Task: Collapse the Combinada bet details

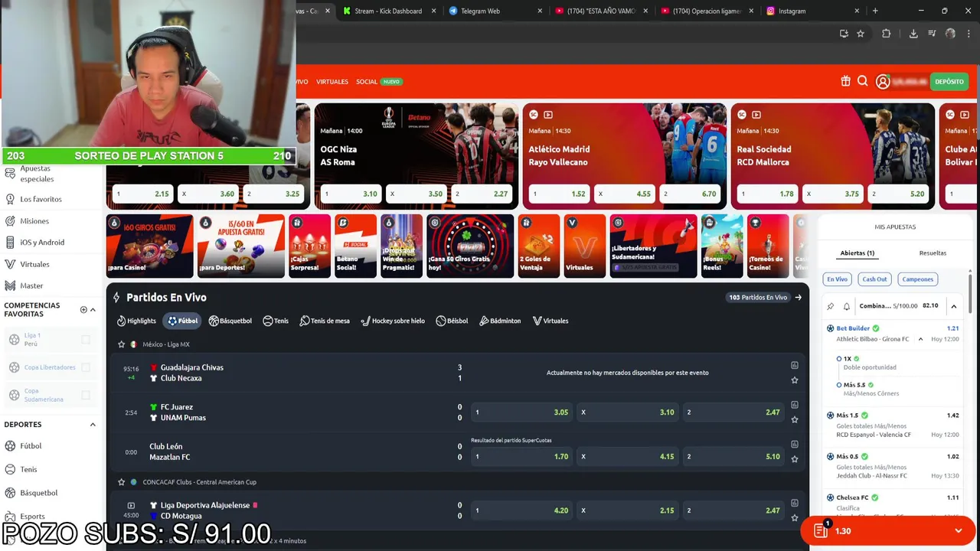Action: (954, 306)
